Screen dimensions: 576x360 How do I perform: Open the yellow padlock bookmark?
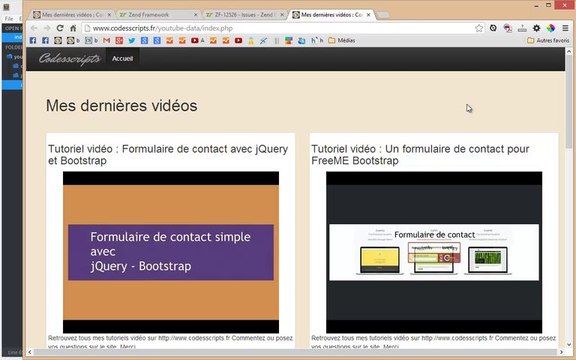click(251, 41)
